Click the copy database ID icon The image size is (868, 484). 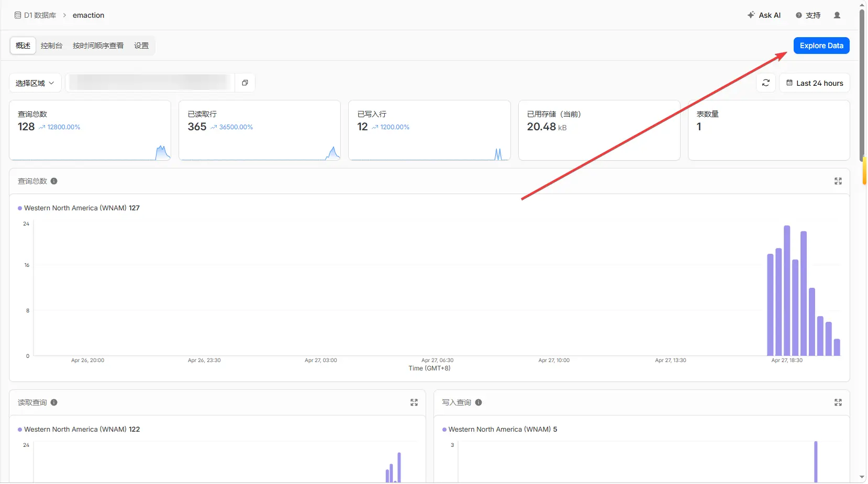point(244,83)
